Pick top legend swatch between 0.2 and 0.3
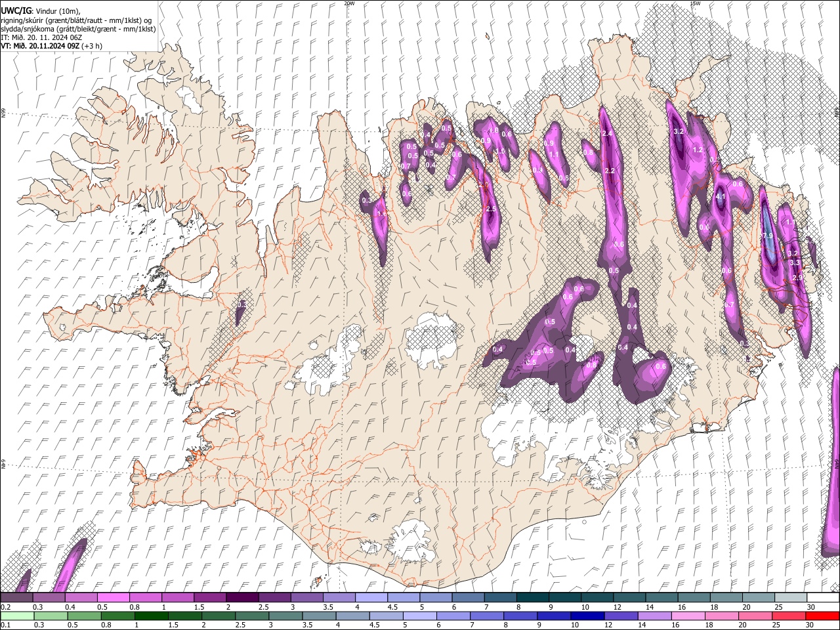The image size is (840, 630). click(x=16, y=598)
